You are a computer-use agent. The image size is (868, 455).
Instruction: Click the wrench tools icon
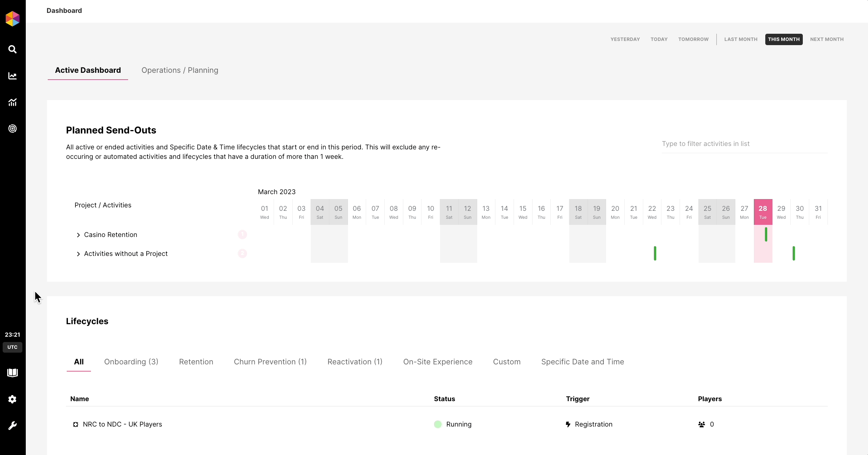13,426
